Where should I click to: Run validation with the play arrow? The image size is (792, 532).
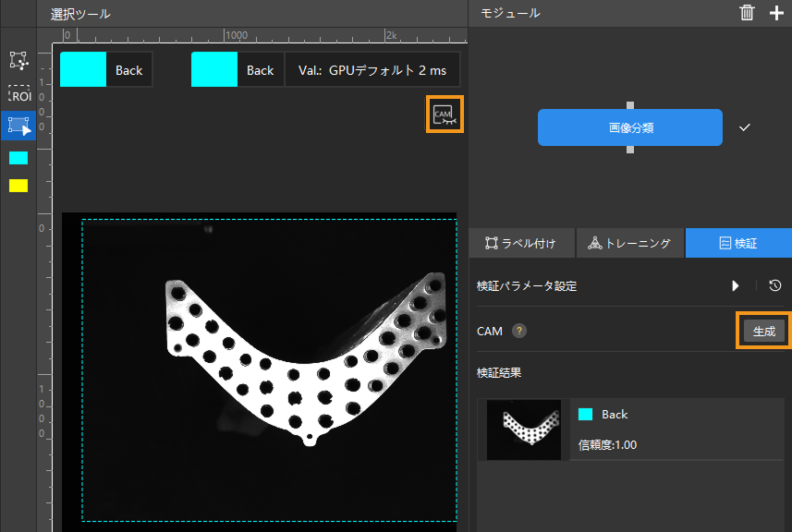[736, 285]
